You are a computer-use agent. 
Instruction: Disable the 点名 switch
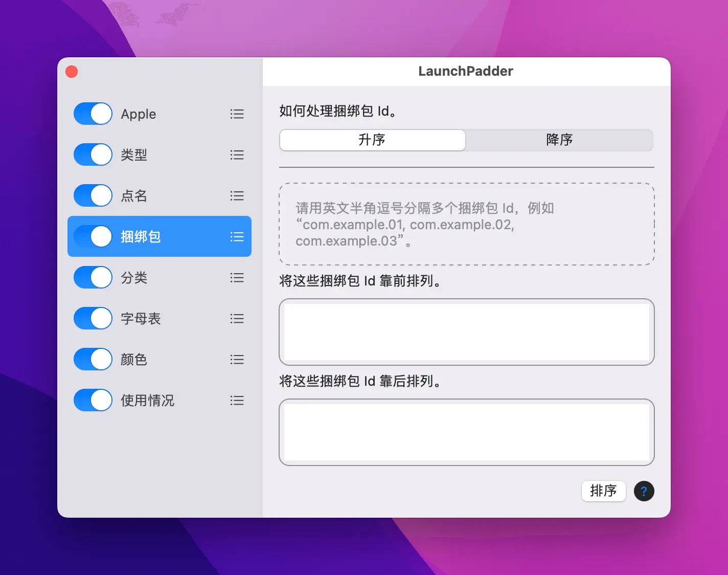coord(93,195)
